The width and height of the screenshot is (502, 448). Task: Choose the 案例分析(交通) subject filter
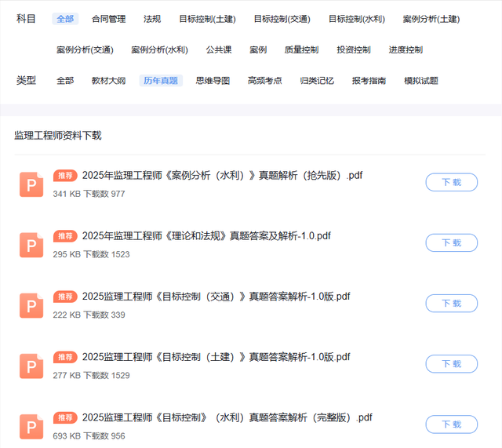point(85,49)
